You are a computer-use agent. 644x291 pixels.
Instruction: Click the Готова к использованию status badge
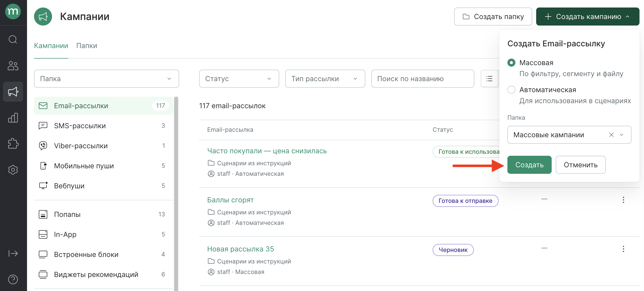[466, 152]
